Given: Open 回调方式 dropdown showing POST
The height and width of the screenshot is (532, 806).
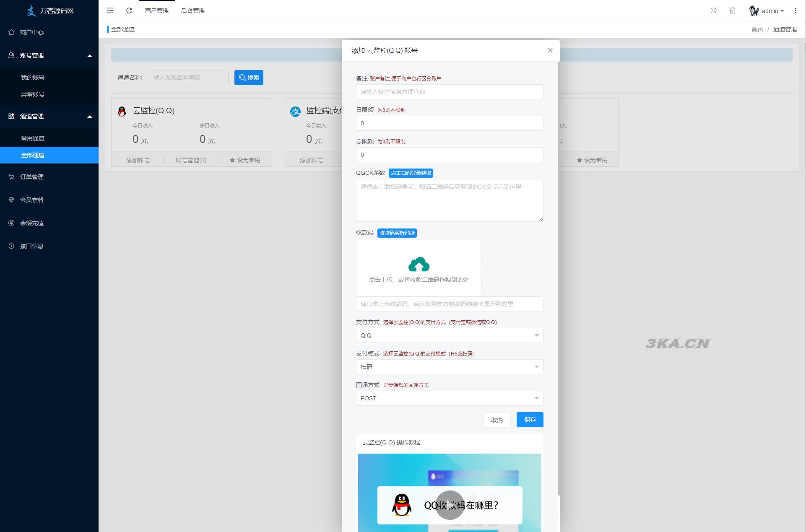Looking at the screenshot, I should tap(449, 398).
